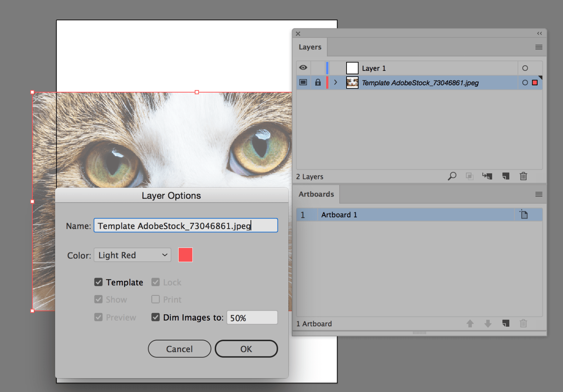This screenshot has width=563, height=392.
Task: Enable the Print checkbox
Action: (x=155, y=299)
